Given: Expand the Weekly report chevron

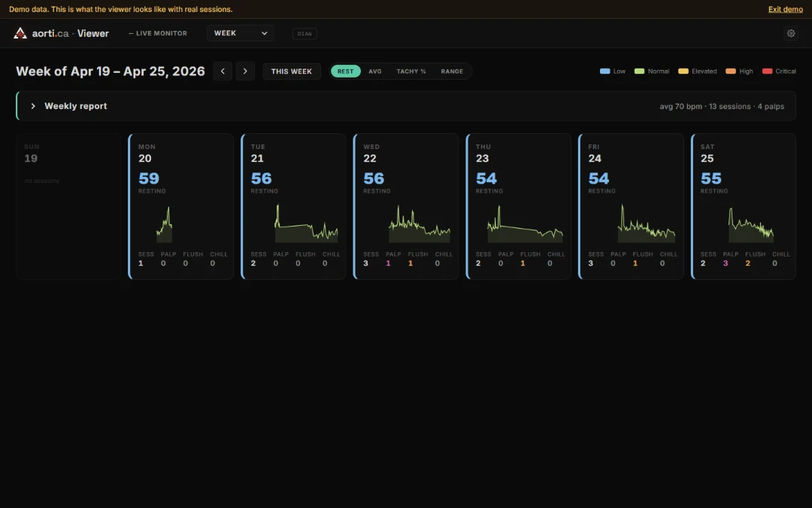Looking at the screenshot, I should pos(33,106).
